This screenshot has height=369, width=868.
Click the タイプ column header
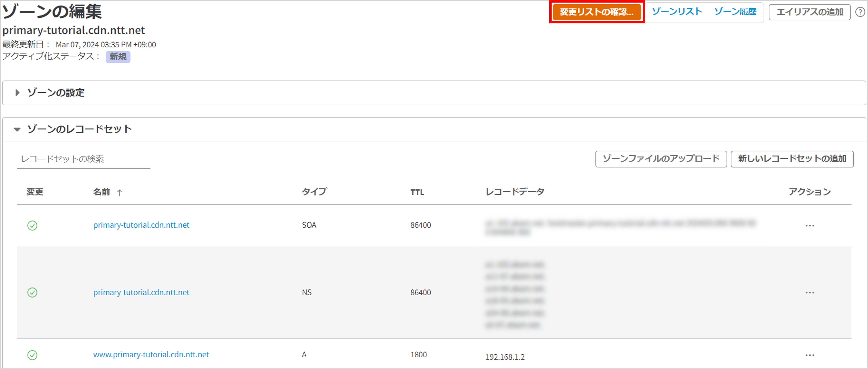(x=314, y=191)
